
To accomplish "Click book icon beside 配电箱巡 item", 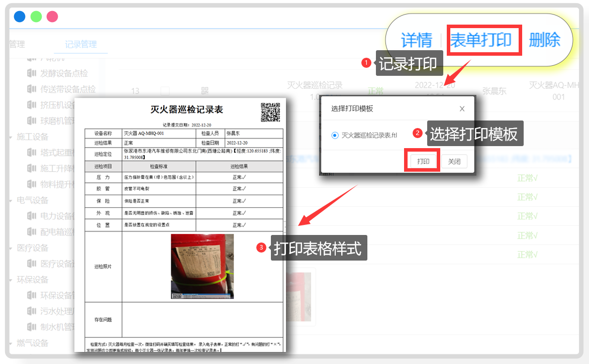I will tap(32, 231).
